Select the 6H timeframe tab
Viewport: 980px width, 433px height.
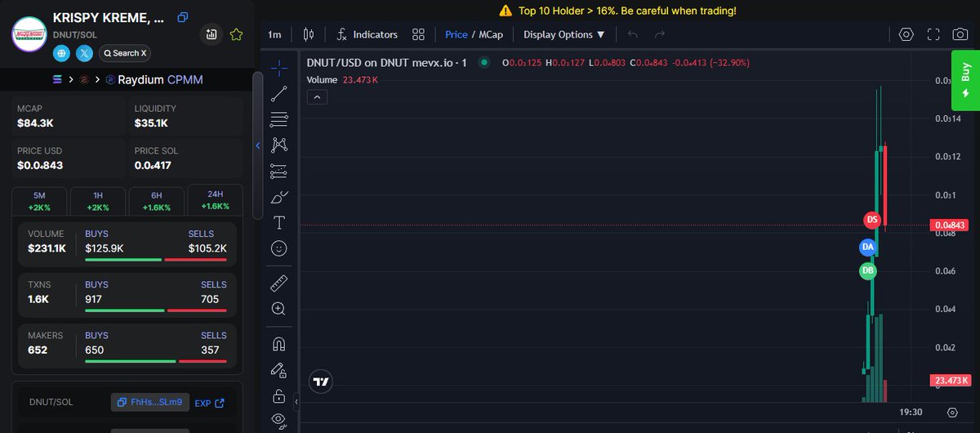click(156, 201)
